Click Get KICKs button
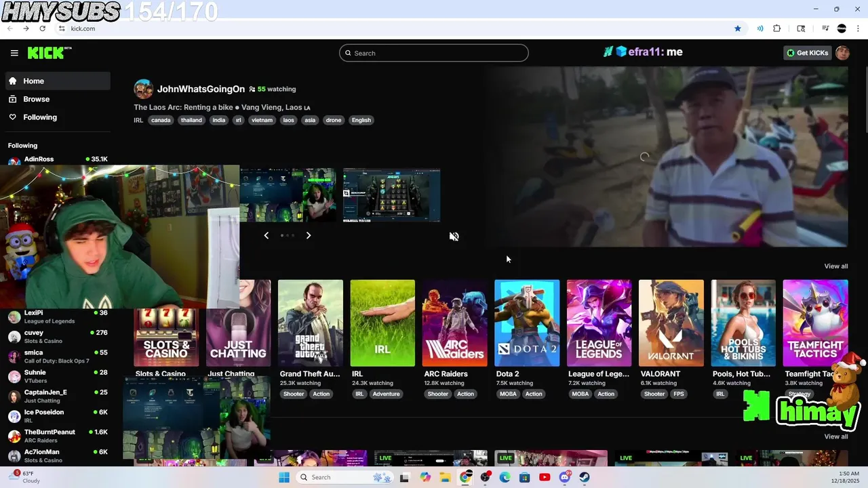 807,53
